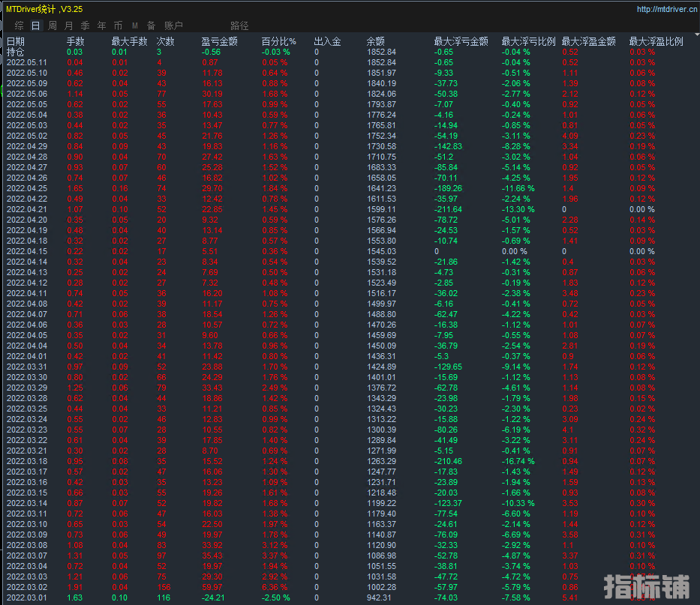Click the 日期 column header

16,42
